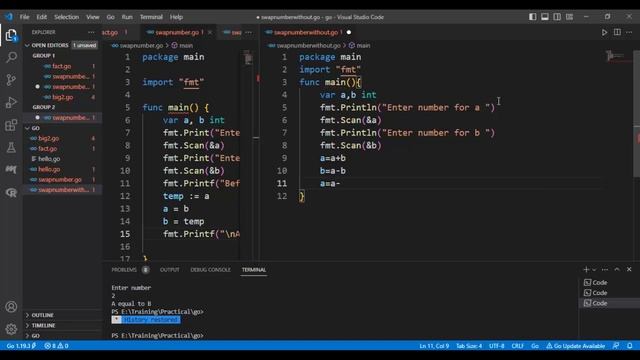
Task: Switch to the Problems panel tab
Action: click(x=124, y=269)
